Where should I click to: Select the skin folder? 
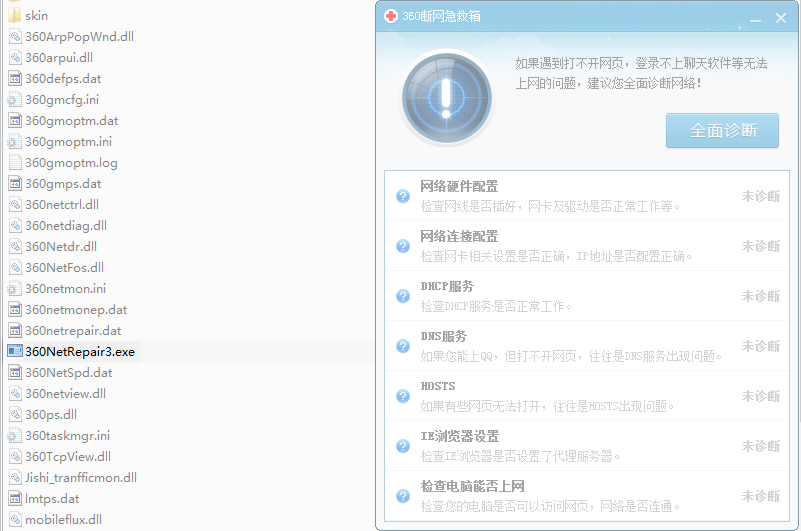(36, 16)
